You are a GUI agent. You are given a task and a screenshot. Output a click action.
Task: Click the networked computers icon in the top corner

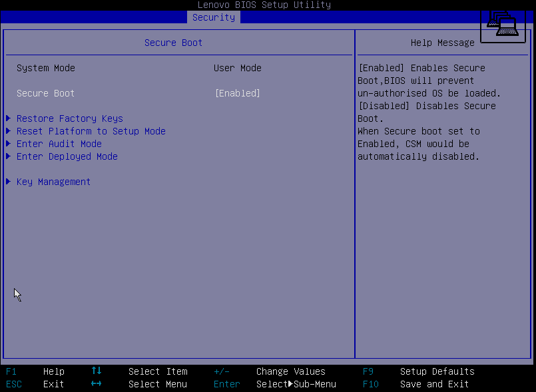click(503, 23)
